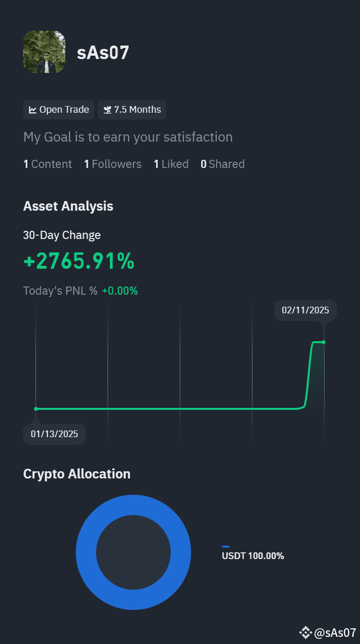The height and width of the screenshot is (644, 360).
Task: Open the 0 Shared count
Action: click(x=223, y=164)
